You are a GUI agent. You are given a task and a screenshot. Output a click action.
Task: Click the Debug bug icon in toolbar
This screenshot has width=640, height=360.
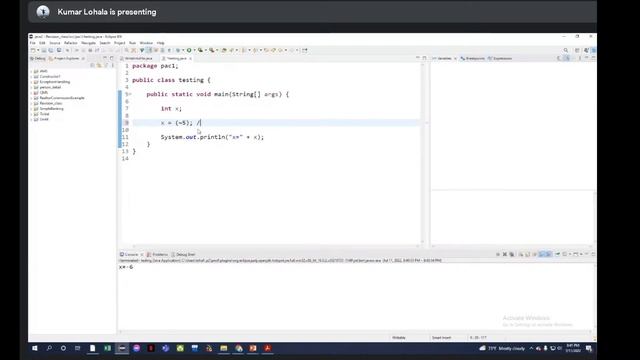point(178,50)
